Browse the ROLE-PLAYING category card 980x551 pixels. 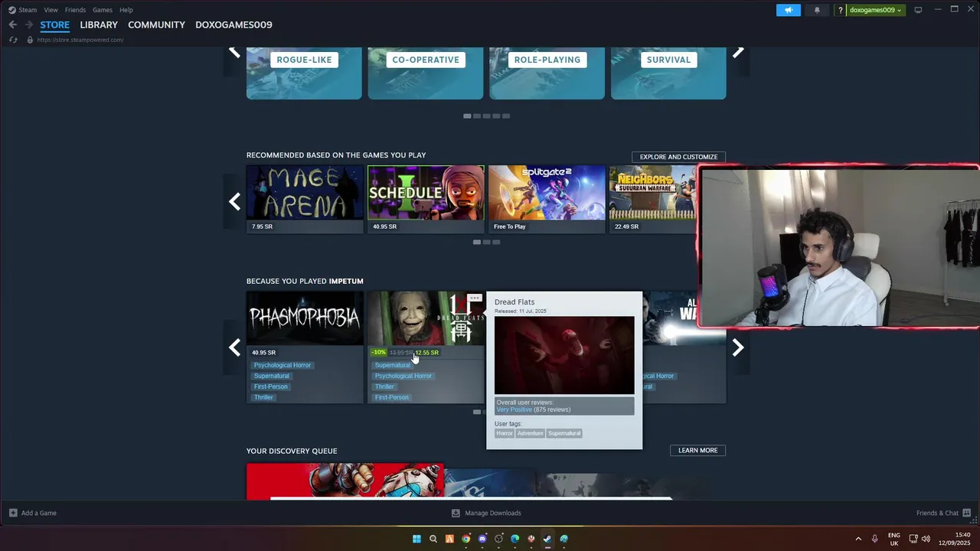(547, 73)
